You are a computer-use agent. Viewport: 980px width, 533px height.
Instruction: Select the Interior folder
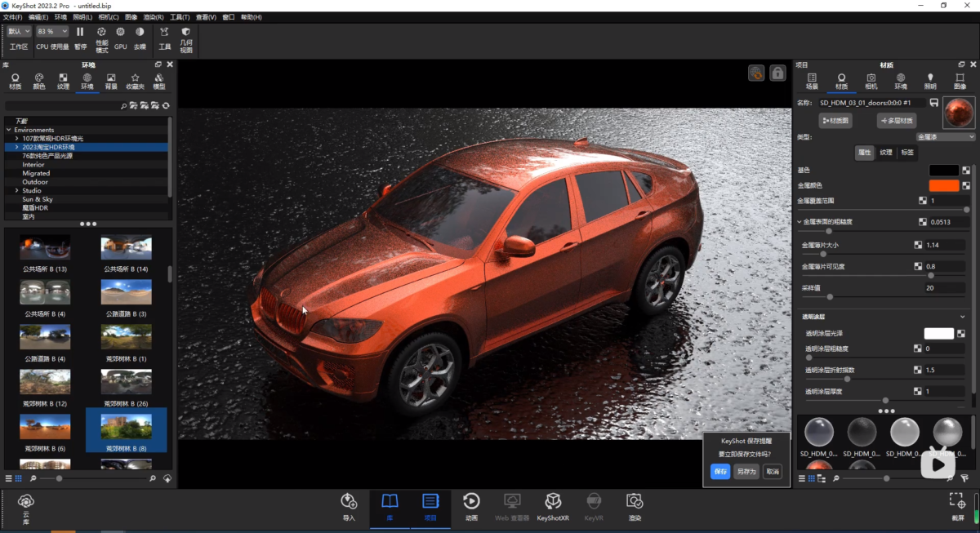[33, 165]
